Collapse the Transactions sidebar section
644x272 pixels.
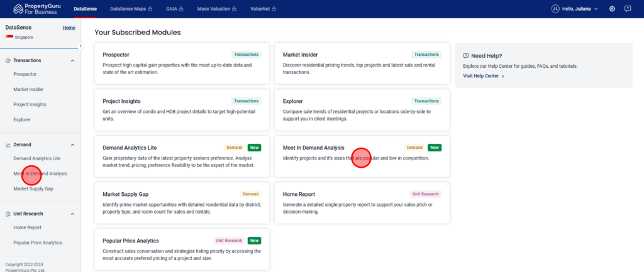[x=73, y=61]
